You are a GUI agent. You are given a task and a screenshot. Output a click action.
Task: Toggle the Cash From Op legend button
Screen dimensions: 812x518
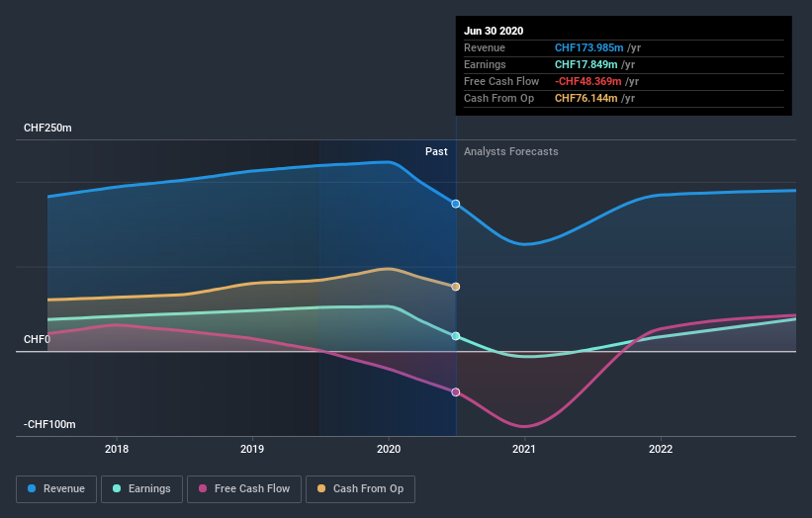360,489
